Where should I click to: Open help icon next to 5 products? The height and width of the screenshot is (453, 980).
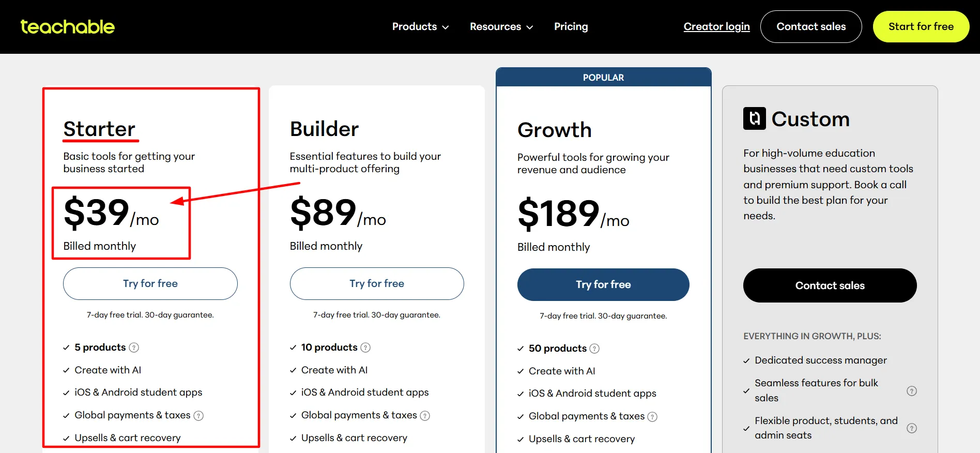[134, 348]
